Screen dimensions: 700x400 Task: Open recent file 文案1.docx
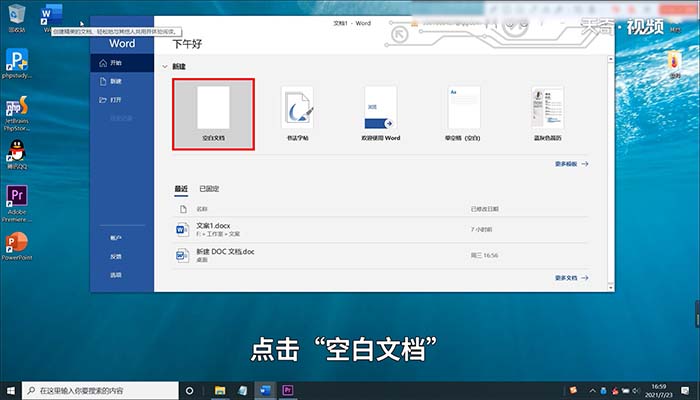tap(380, 229)
